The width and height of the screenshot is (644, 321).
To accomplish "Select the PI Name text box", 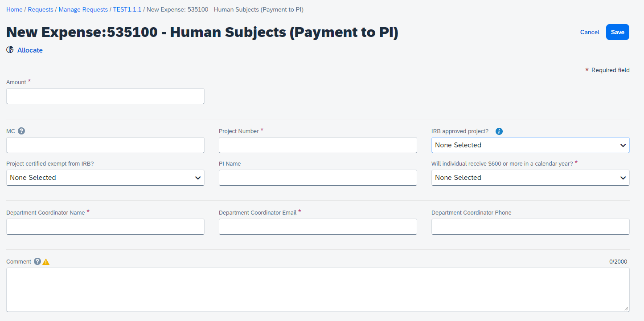I will 318,178.
